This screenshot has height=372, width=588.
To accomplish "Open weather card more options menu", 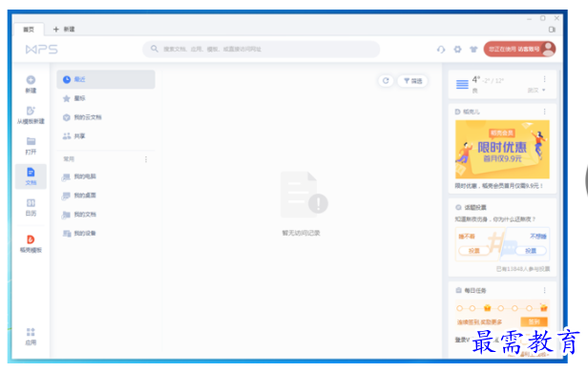I will pyautogui.click(x=544, y=79).
